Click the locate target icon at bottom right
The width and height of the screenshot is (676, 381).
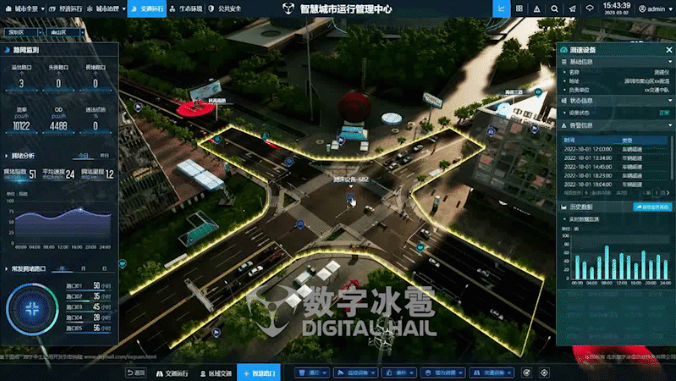544,373
